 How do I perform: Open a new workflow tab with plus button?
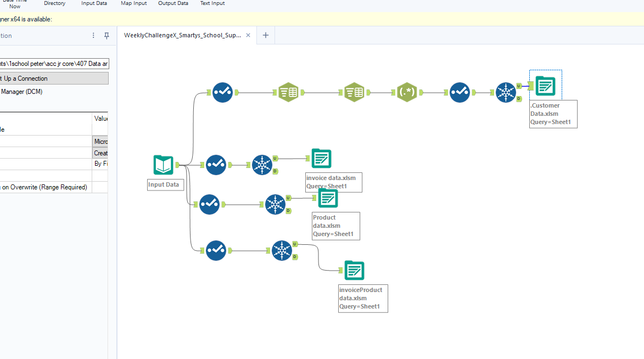(x=266, y=35)
